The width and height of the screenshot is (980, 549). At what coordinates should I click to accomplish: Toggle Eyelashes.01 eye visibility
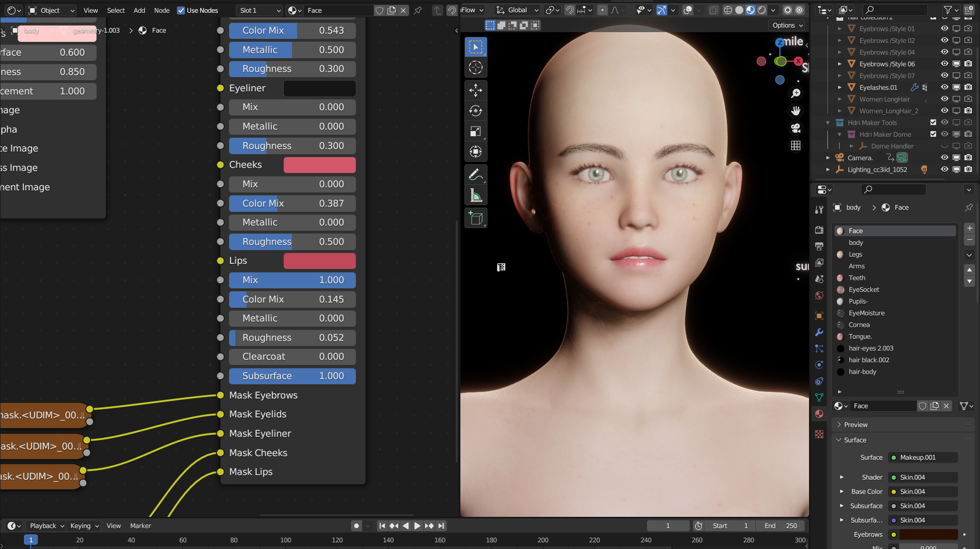pyautogui.click(x=945, y=87)
